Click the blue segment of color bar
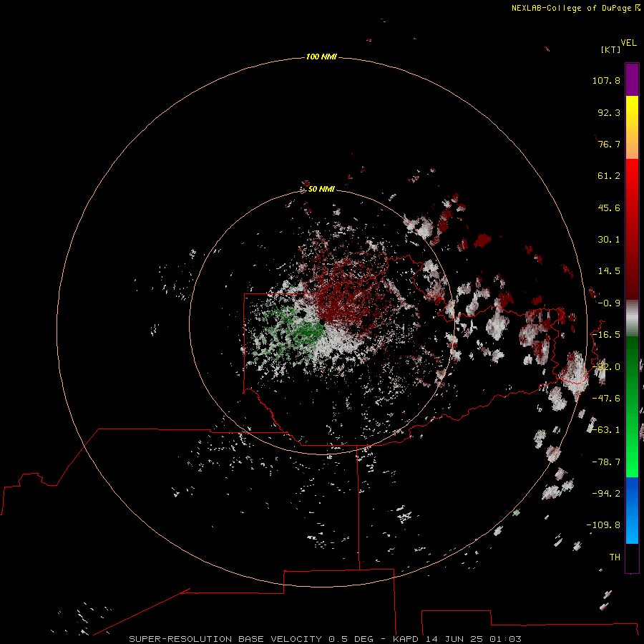Screen dimensions: 644x644 click(632, 510)
